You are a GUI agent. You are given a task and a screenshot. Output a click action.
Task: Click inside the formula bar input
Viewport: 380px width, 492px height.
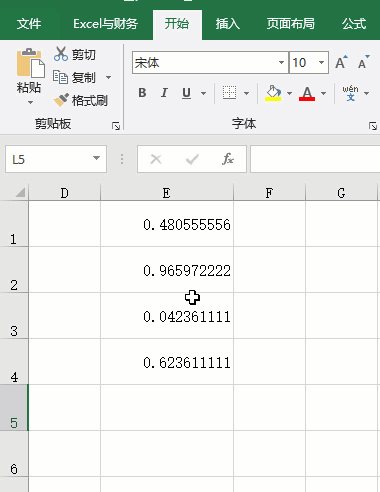point(315,159)
